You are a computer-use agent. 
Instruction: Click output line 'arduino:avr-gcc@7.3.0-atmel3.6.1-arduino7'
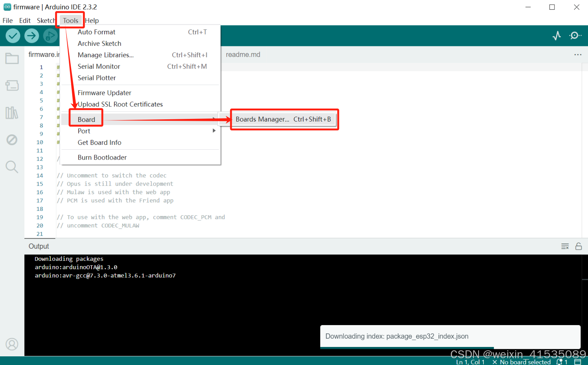pos(105,275)
